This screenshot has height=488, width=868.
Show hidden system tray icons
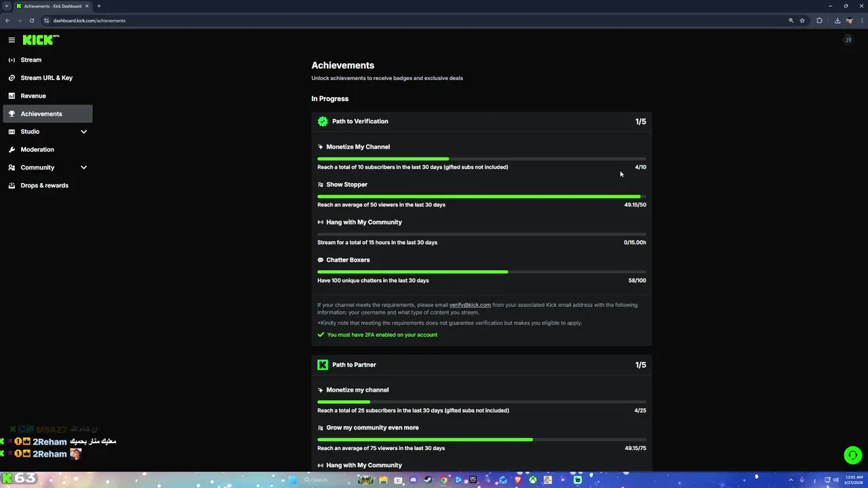(x=791, y=480)
